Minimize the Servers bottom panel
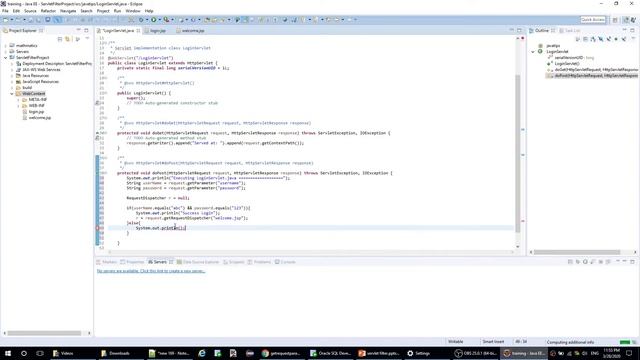The image size is (640, 360). point(624,262)
